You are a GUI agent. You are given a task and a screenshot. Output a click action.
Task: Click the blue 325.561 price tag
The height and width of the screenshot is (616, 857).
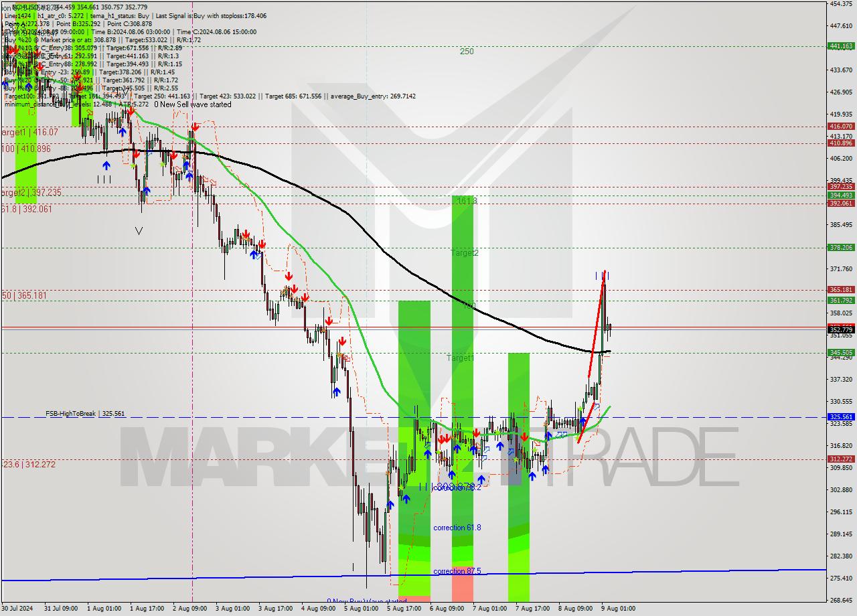point(841,416)
